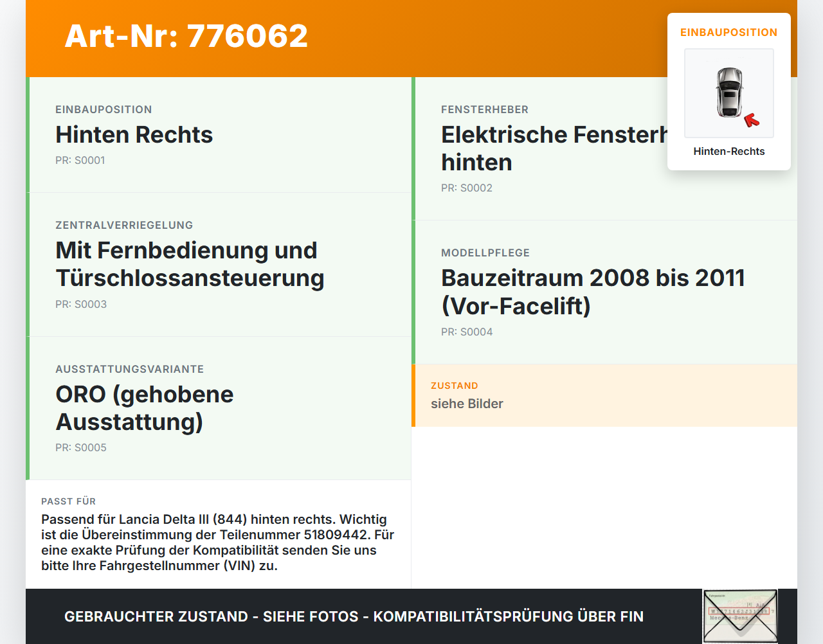Image resolution: width=823 pixels, height=644 pixels.
Task: Open the ORO Ausstattungsvariante card
Action: pos(219,408)
